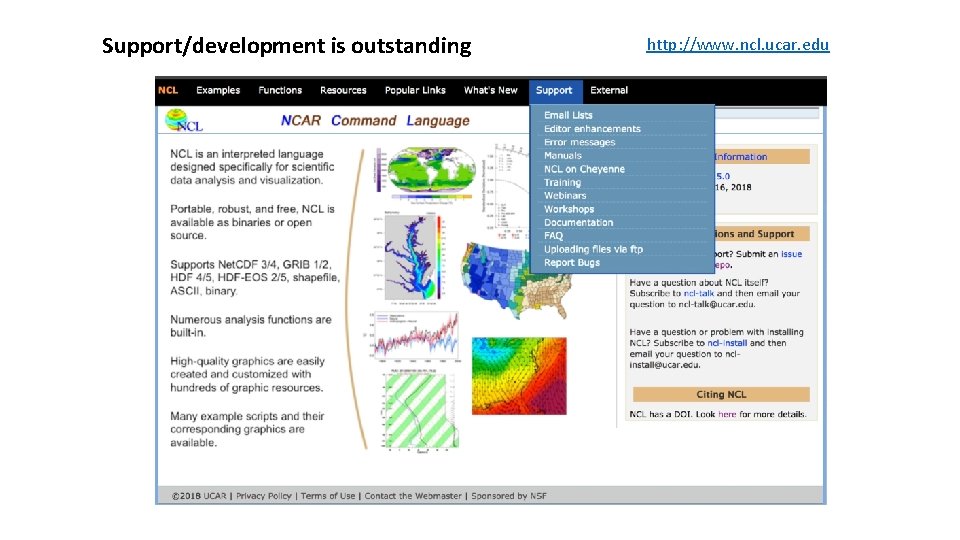Click the Citing NCL header
The image size is (960, 540).
(x=721, y=394)
